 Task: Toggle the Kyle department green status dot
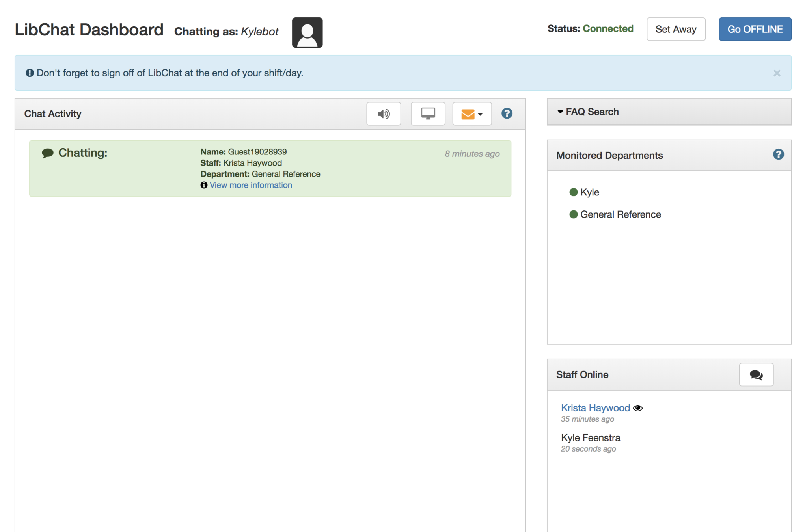coord(573,192)
